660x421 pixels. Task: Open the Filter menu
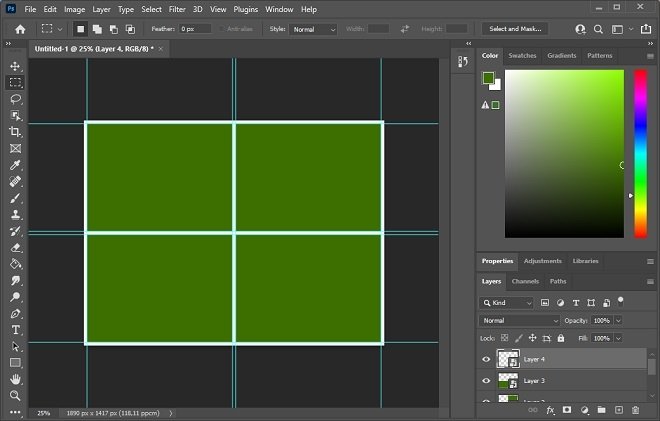click(x=177, y=9)
